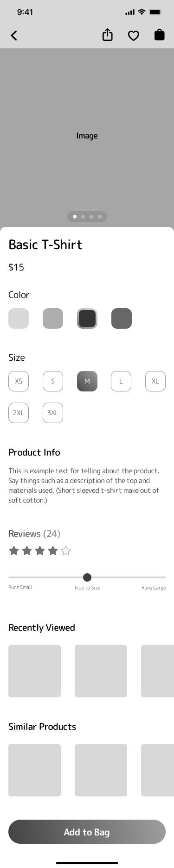Select the lightest gray color swatch

[19, 318]
